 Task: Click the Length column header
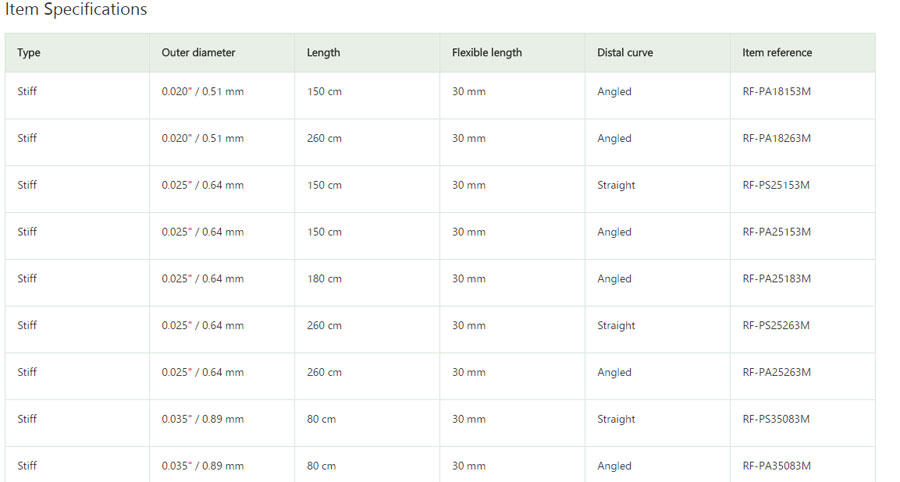323,53
